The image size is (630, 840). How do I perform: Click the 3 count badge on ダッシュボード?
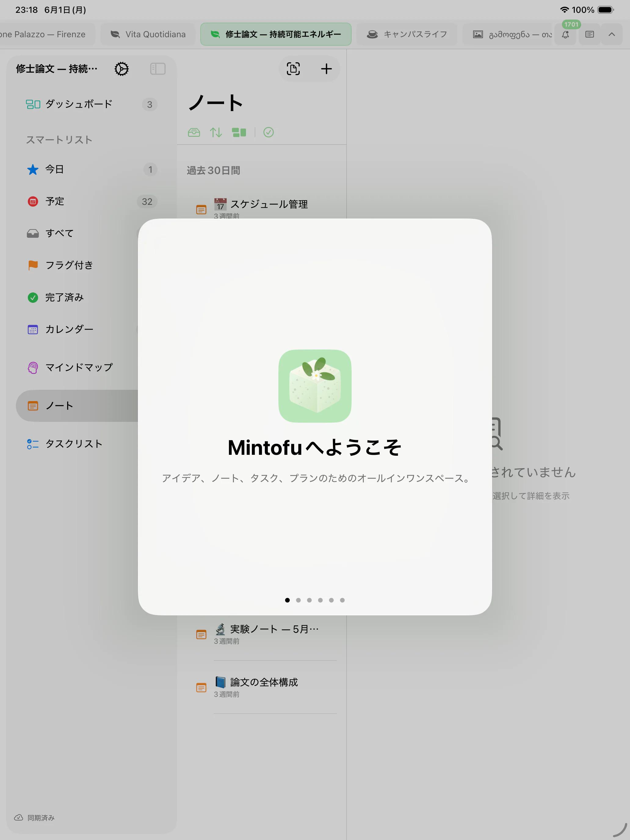point(150,104)
